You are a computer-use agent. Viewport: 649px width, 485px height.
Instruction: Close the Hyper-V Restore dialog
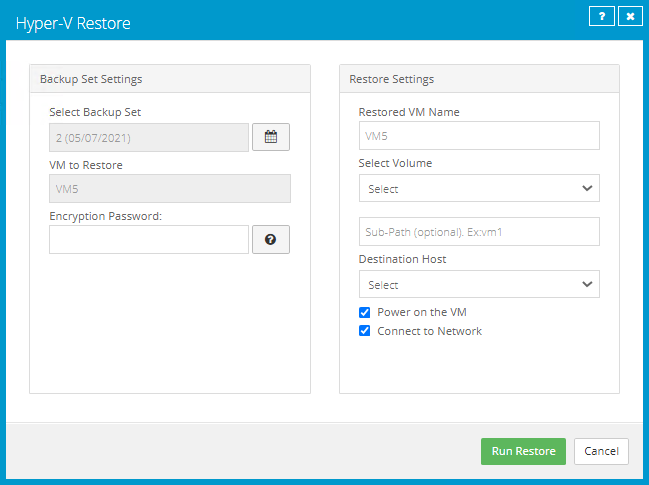pos(629,17)
